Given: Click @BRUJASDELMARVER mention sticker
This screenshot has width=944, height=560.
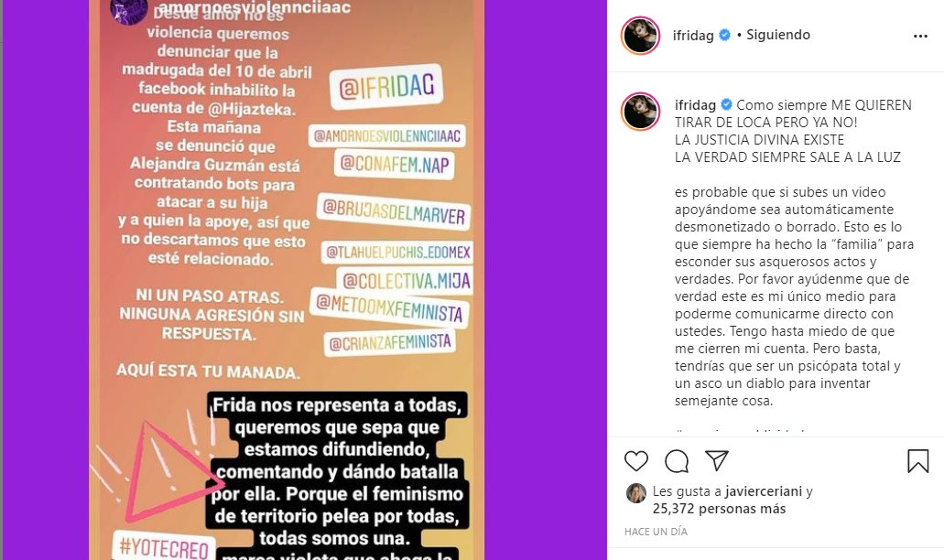Looking at the screenshot, I should tap(394, 211).
